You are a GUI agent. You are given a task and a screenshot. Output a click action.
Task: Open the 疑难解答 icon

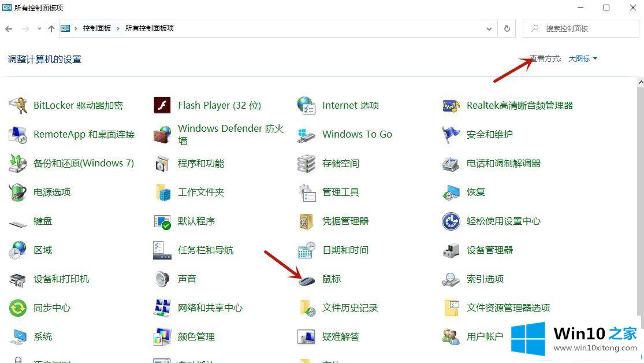click(x=306, y=337)
